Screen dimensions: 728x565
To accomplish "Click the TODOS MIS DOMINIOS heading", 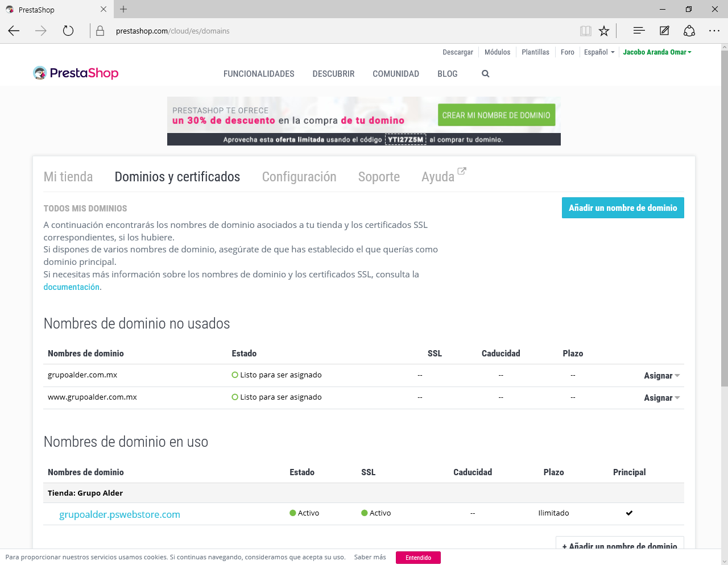I will click(x=85, y=209).
